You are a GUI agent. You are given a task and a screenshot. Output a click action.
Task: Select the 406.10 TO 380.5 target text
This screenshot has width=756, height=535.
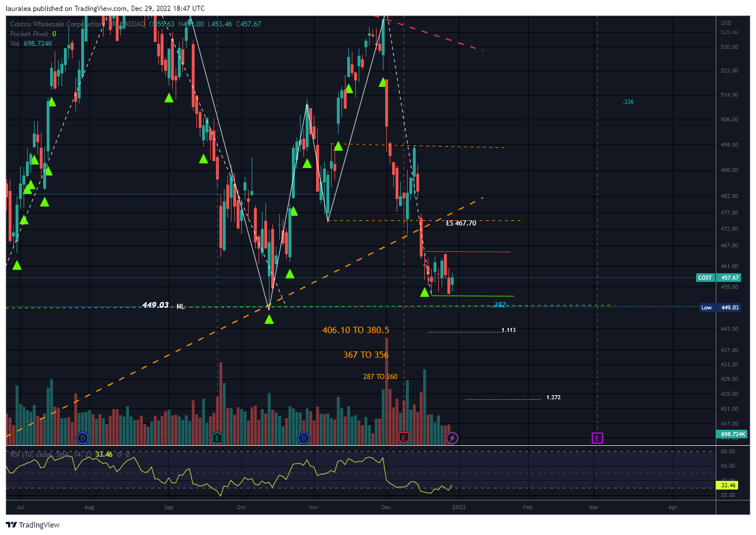tap(356, 330)
